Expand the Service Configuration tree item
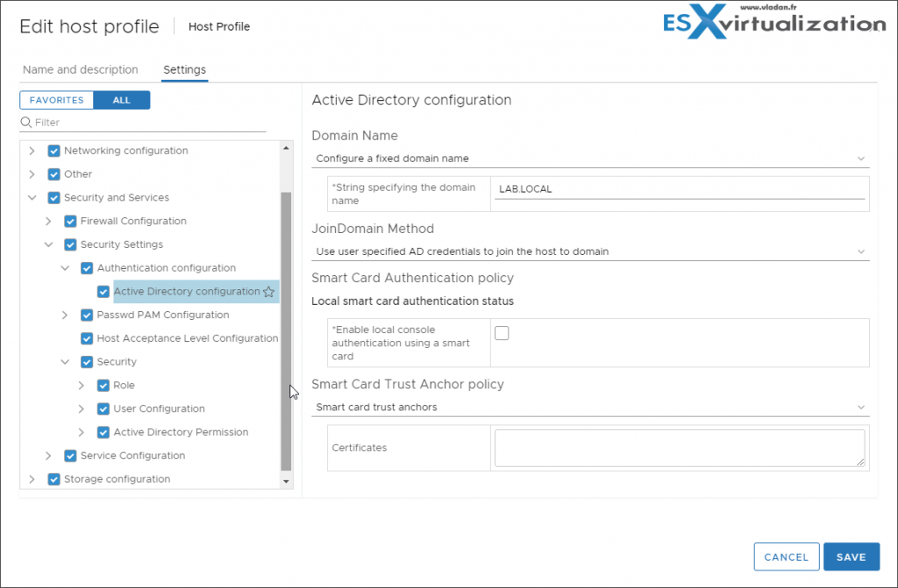 [48, 455]
